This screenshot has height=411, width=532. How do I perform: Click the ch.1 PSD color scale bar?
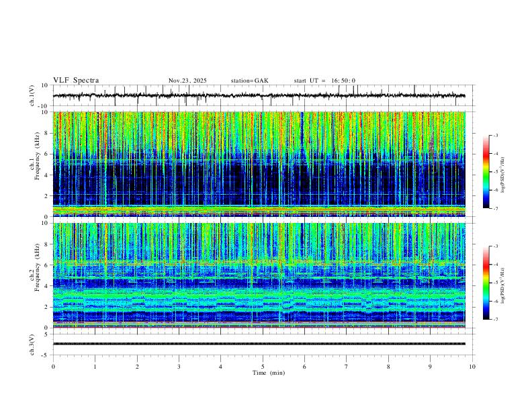[x=486, y=172]
